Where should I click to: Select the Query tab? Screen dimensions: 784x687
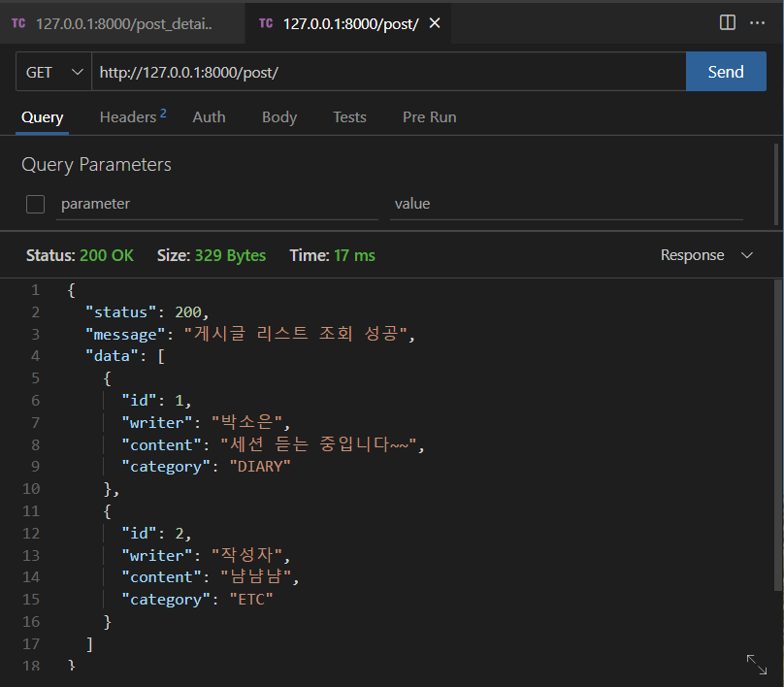point(42,117)
